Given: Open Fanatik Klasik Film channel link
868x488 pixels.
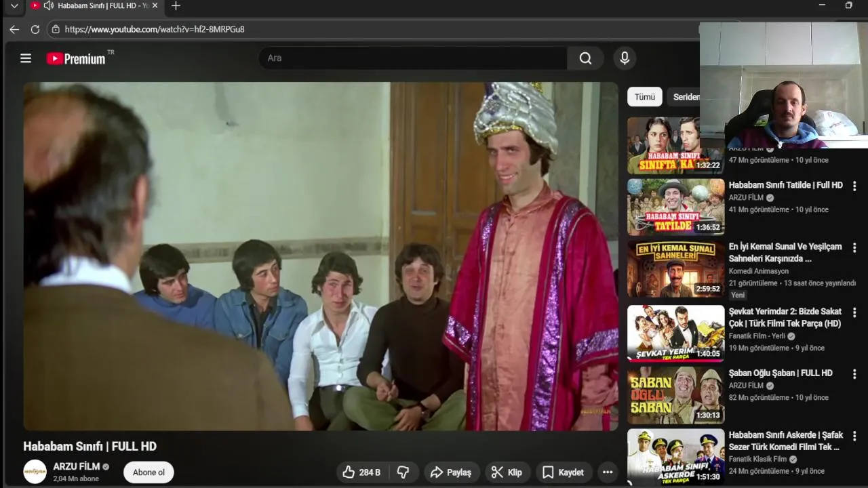Looking at the screenshot, I should click(x=757, y=459).
